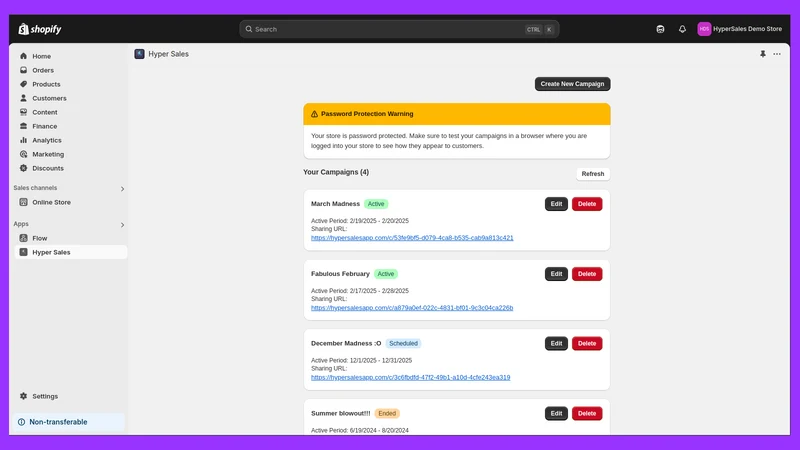Open March Madness sharing URL

(x=412, y=238)
